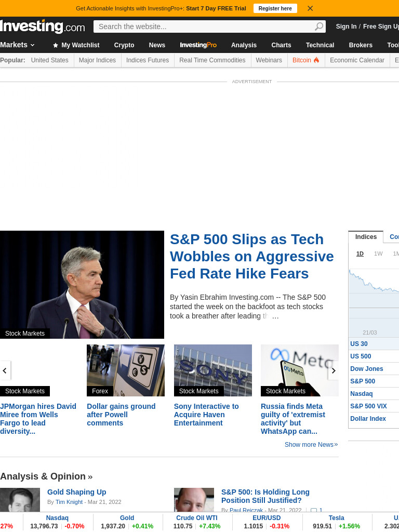This screenshot has height=532, width=399.
Task: Open Crude Oil WTI in bottom ticker
Action: [x=197, y=518]
